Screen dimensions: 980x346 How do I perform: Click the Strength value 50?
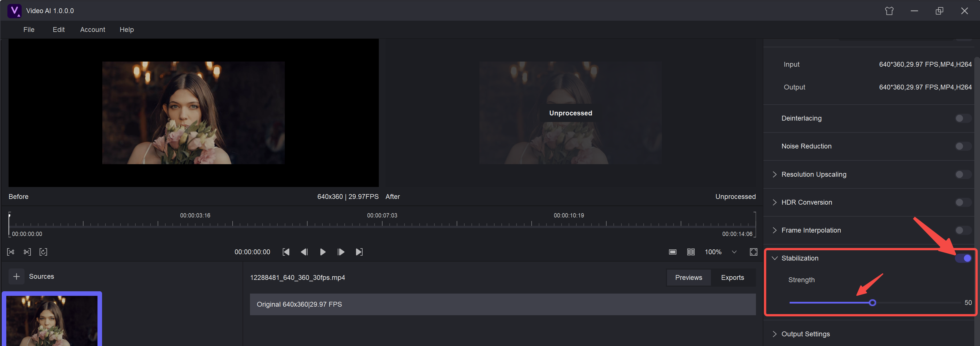(968, 303)
